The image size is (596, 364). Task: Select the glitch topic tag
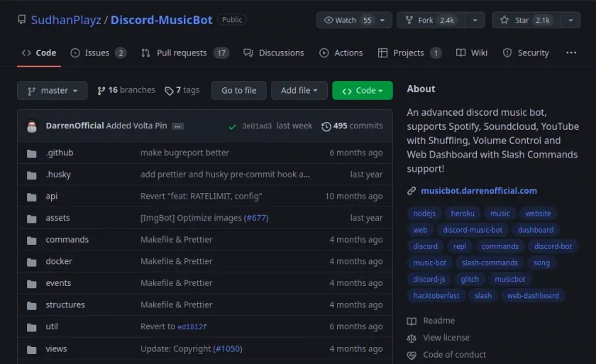pyautogui.click(x=470, y=280)
